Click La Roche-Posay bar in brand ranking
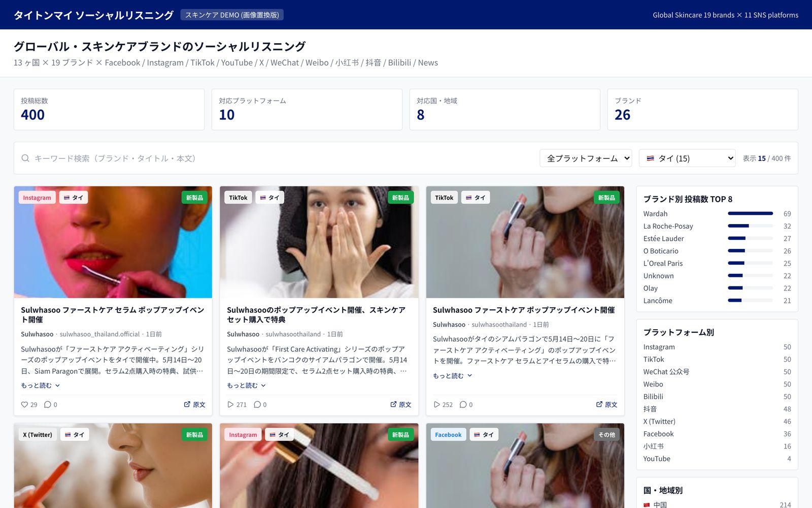This screenshot has height=508, width=812. pyautogui.click(x=750, y=226)
